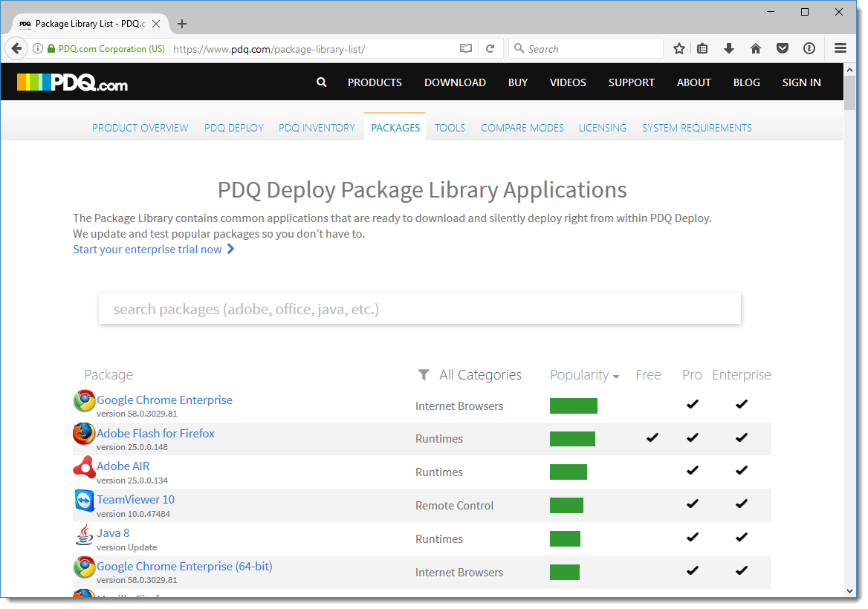This screenshot has width=868, height=609.
Task: Open site search magnifier icon
Action: pos(321,82)
